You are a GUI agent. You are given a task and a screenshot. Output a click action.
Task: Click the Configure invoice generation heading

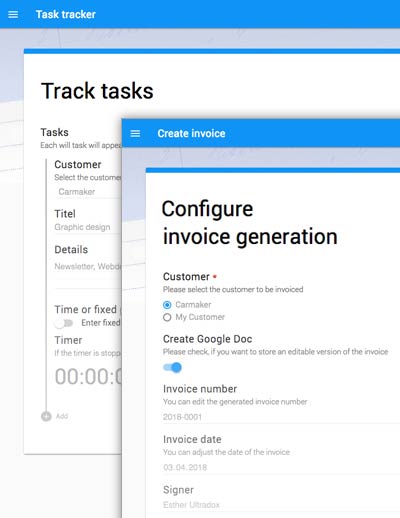point(250,223)
